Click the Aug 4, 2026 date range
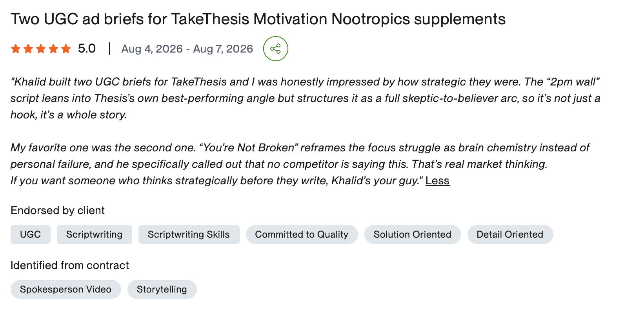This screenshot has height=309, width=644. click(x=187, y=49)
